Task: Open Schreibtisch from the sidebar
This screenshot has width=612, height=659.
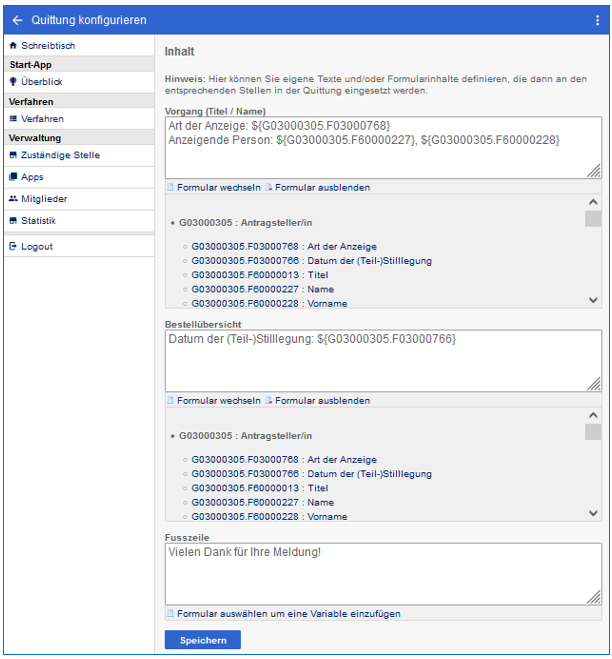Action: pyautogui.click(x=47, y=46)
